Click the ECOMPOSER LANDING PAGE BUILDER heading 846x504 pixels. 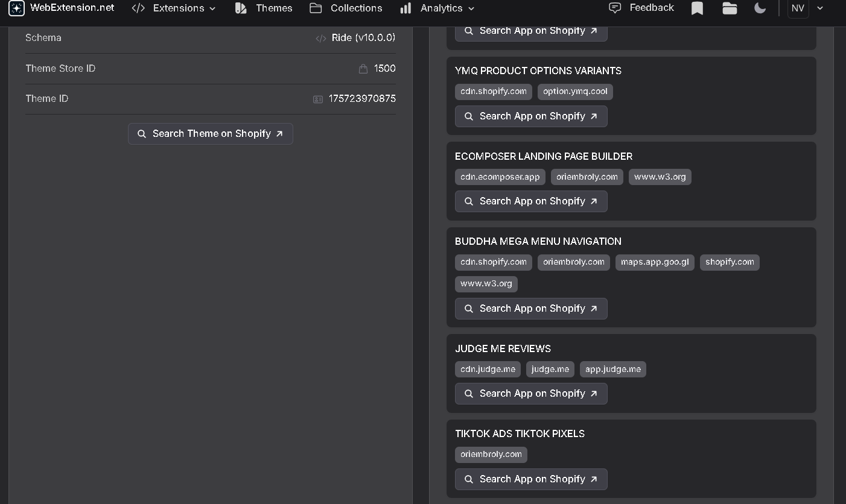pos(544,157)
